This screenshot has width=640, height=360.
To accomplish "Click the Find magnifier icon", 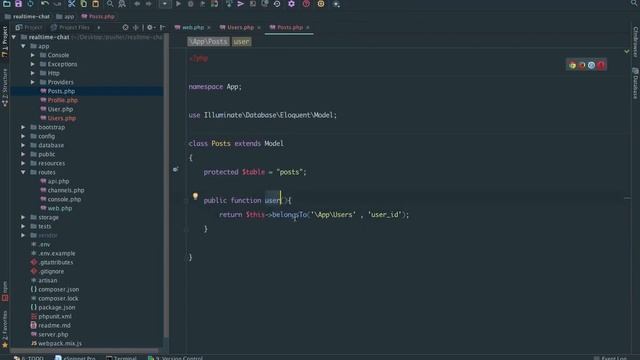I will [110, 4].
